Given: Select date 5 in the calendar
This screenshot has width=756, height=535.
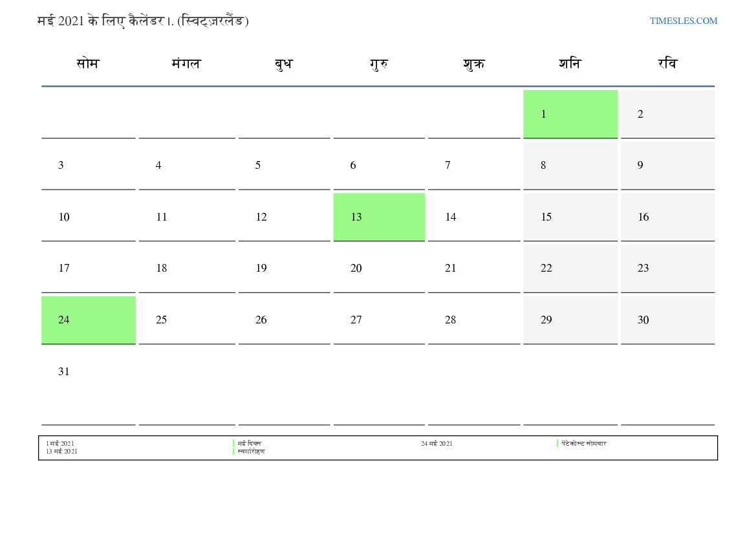Looking at the screenshot, I should coord(285,166).
